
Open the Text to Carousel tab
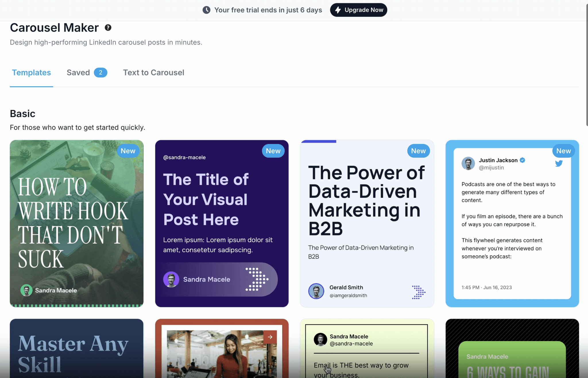[x=154, y=73]
